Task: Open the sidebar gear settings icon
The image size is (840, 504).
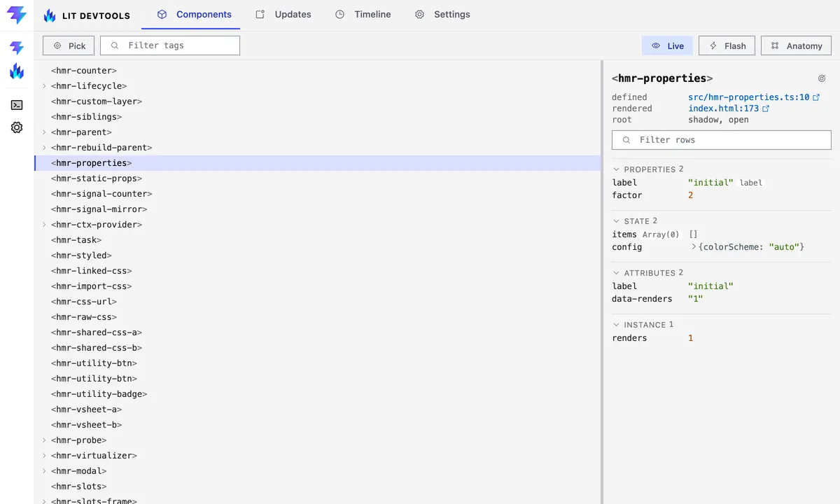Action: (x=17, y=127)
